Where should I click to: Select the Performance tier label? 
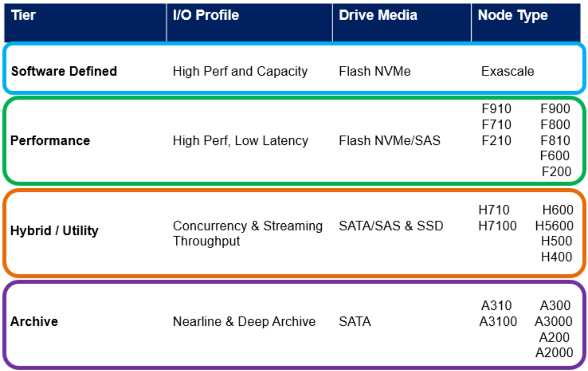tap(50, 141)
